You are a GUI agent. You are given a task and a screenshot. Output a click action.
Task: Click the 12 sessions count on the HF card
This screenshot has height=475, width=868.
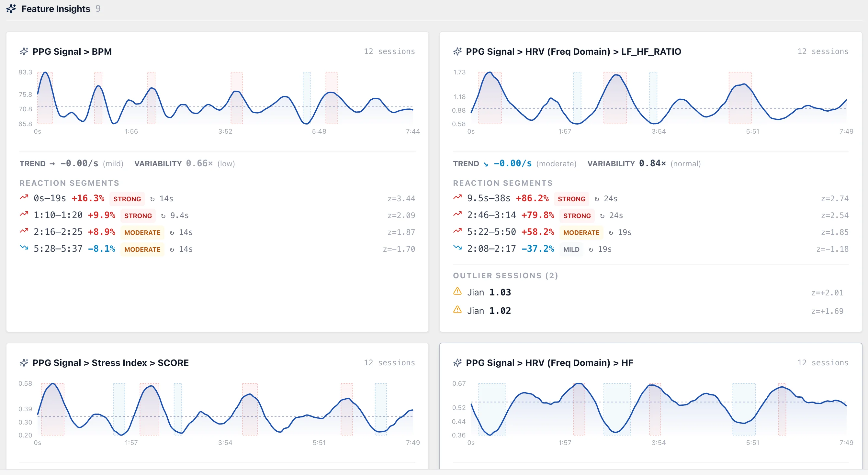(823, 363)
